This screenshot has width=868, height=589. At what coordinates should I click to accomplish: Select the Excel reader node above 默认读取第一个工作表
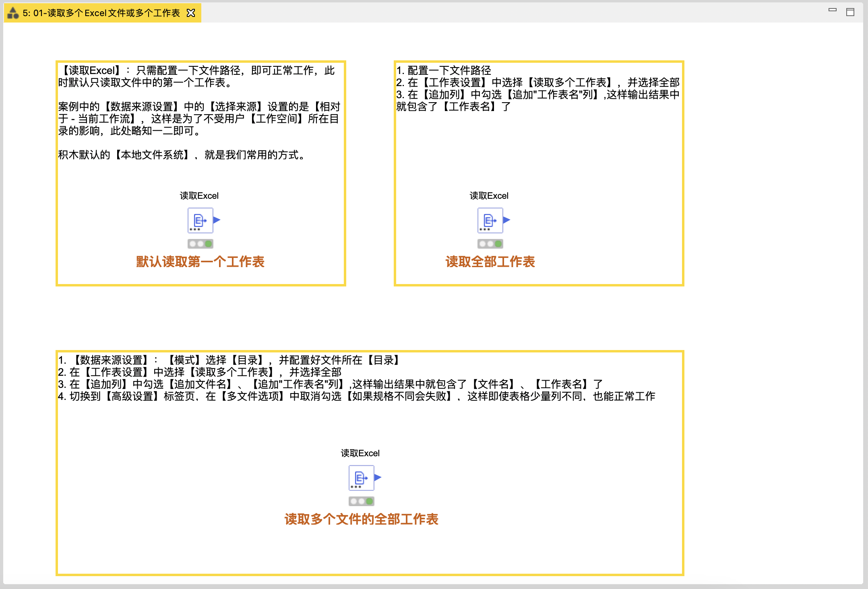click(200, 220)
